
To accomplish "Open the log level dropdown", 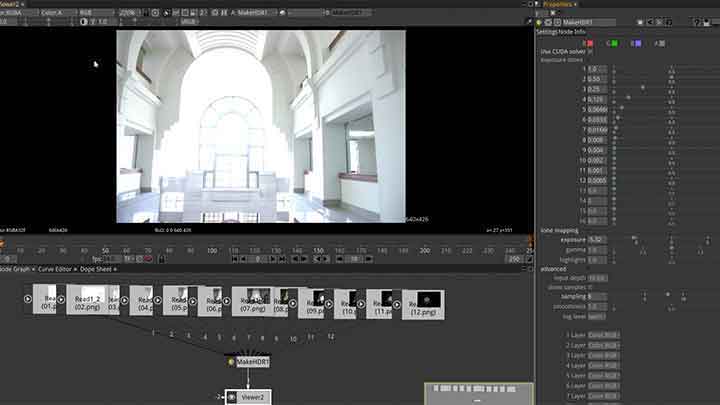I will click(x=596, y=316).
